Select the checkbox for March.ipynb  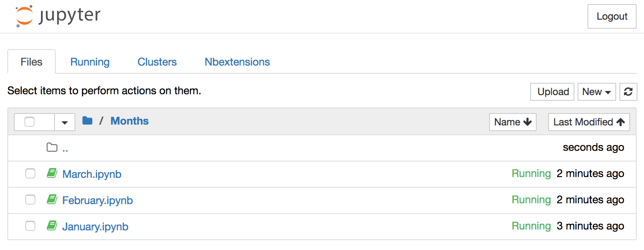coord(30,173)
